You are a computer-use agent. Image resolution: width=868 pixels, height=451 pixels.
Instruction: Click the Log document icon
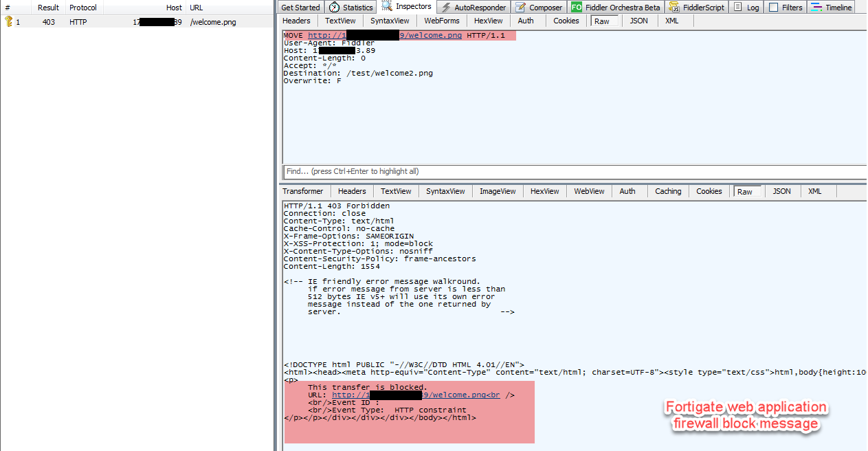(737, 8)
